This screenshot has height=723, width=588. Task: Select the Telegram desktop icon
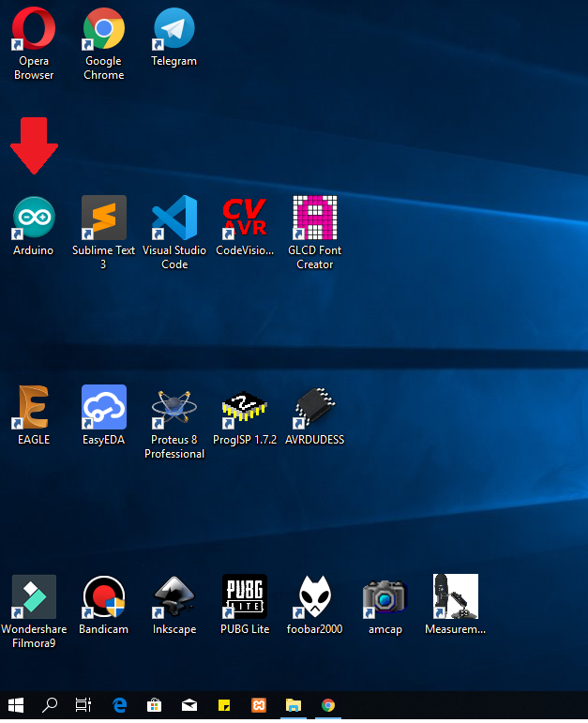[173, 28]
